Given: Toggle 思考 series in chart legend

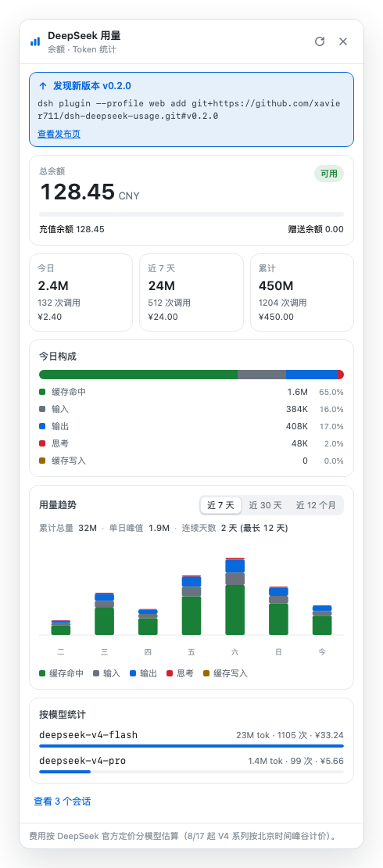Looking at the screenshot, I should [x=180, y=673].
